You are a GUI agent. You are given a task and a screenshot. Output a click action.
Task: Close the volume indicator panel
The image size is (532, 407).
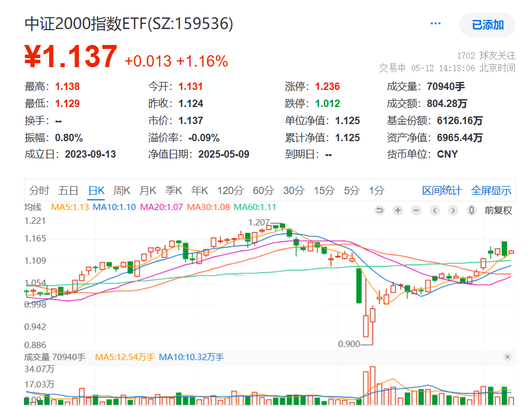[508, 357]
